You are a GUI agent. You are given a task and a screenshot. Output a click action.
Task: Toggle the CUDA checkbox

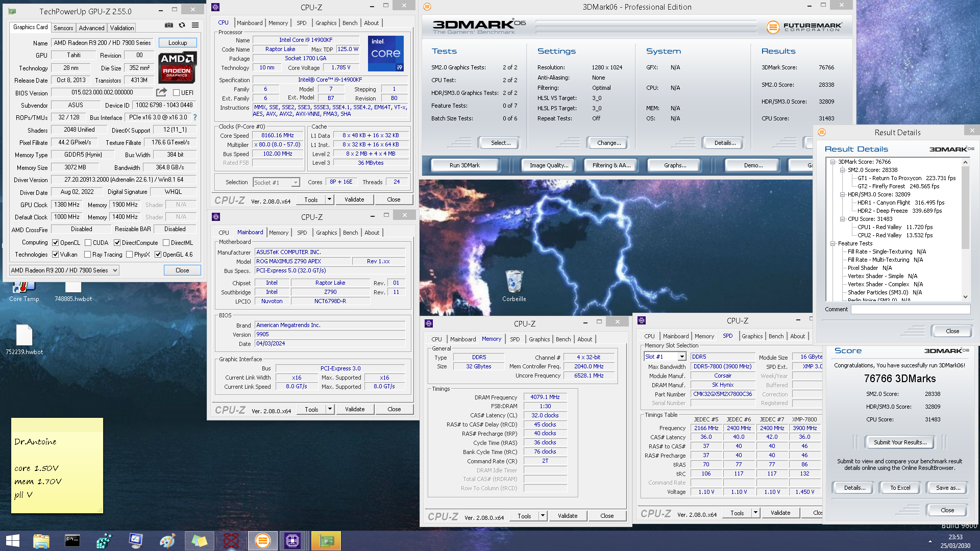(x=88, y=243)
